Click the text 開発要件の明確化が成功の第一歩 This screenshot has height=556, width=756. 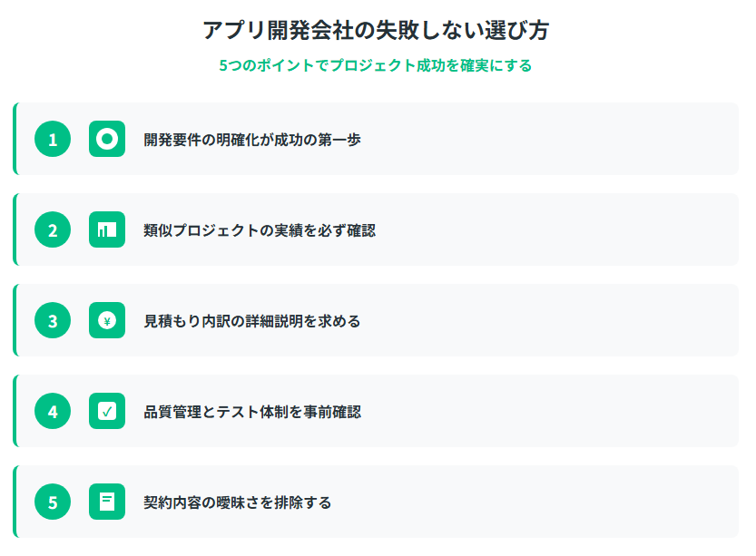(x=252, y=140)
